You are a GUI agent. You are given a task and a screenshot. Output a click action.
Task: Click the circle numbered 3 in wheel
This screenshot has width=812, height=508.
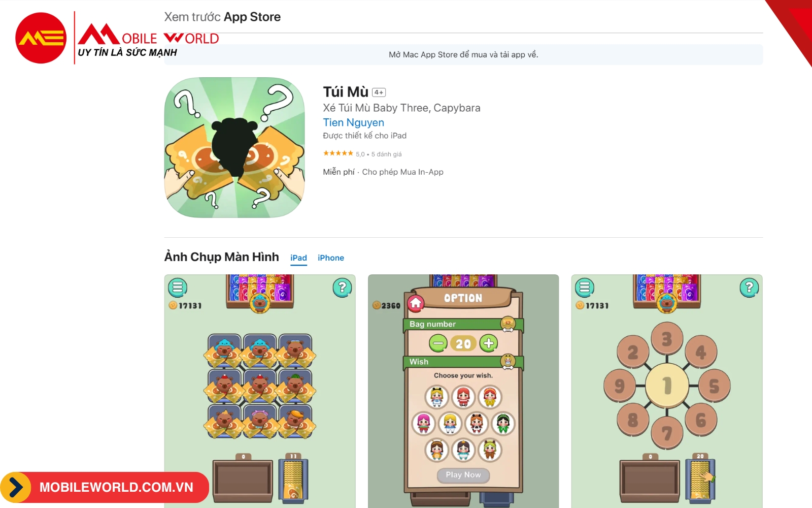point(667,338)
